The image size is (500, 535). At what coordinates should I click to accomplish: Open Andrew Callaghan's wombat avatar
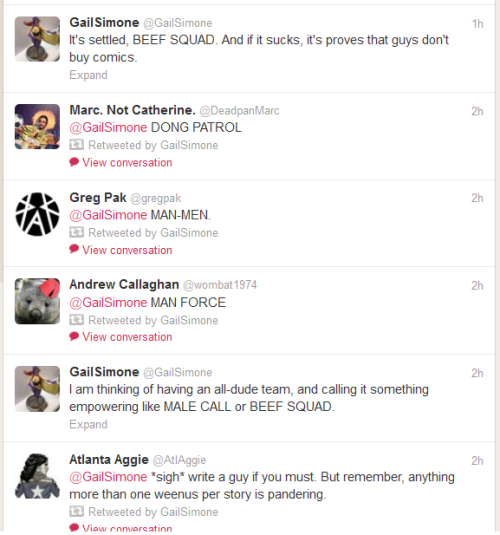click(38, 301)
